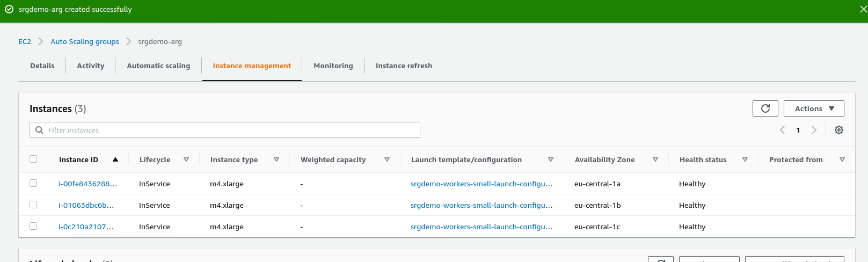Tick checkbox for instance i-0c210a2107

(x=33, y=226)
